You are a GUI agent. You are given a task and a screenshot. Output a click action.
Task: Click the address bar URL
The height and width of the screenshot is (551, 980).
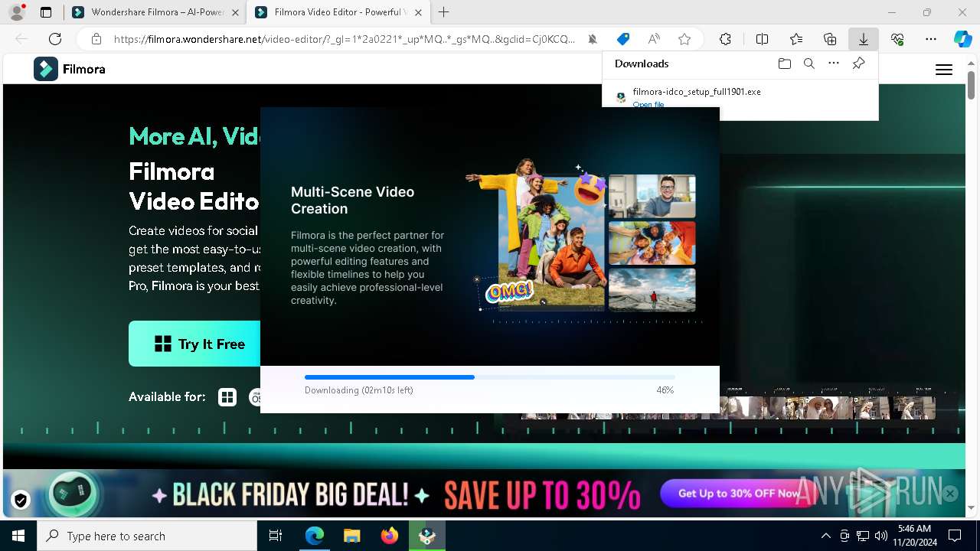coord(345,39)
